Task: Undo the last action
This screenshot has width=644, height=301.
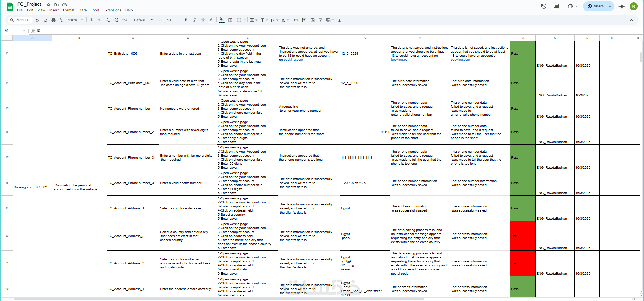Action: tap(37, 20)
